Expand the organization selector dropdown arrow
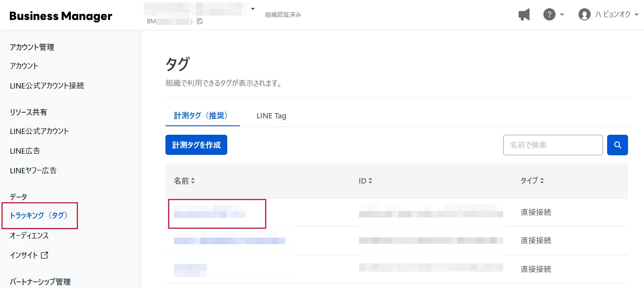 [253, 9]
